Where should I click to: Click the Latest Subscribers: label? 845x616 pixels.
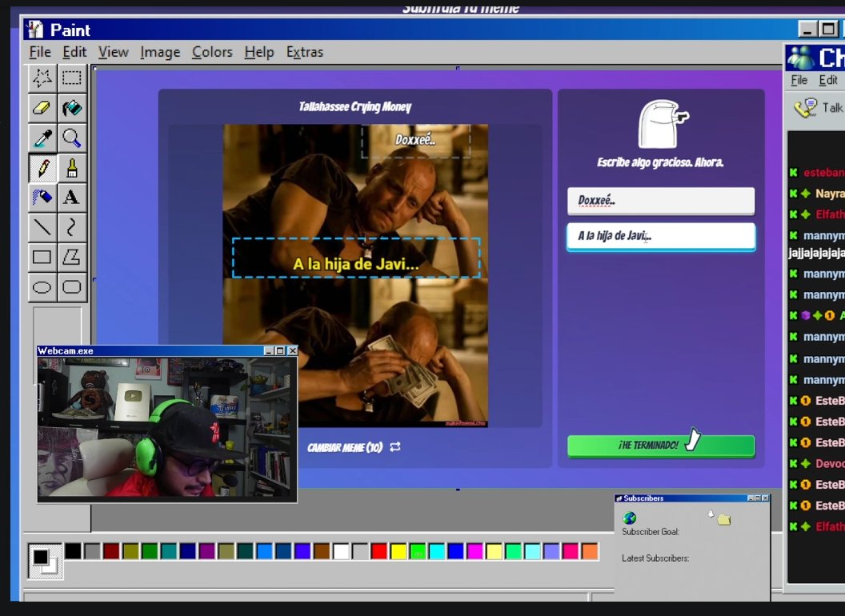point(655,558)
